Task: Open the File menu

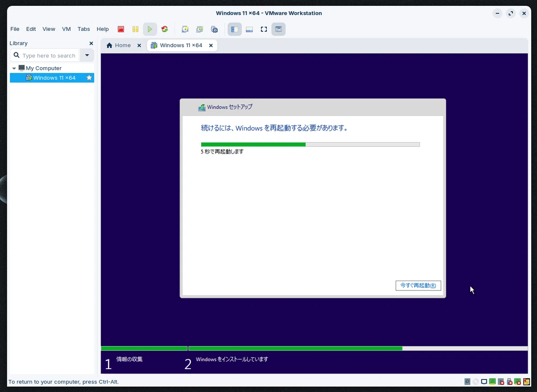Action: (x=15, y=29)
